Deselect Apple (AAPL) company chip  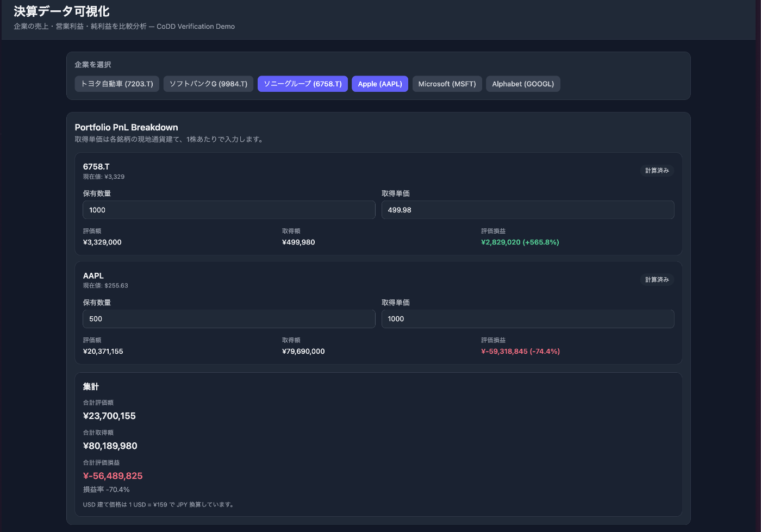pyautogui.click(x=380, y=84)
